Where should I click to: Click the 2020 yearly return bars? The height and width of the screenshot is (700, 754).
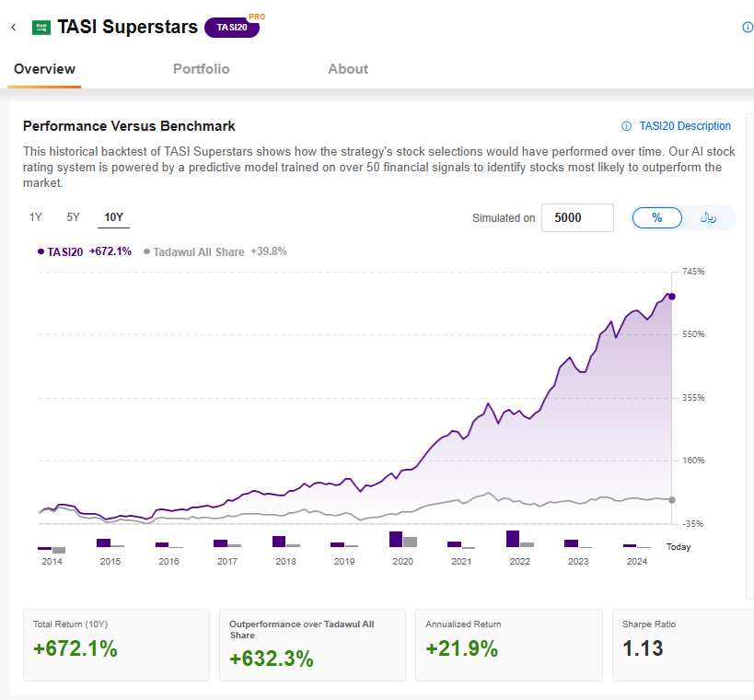point(403,540)
